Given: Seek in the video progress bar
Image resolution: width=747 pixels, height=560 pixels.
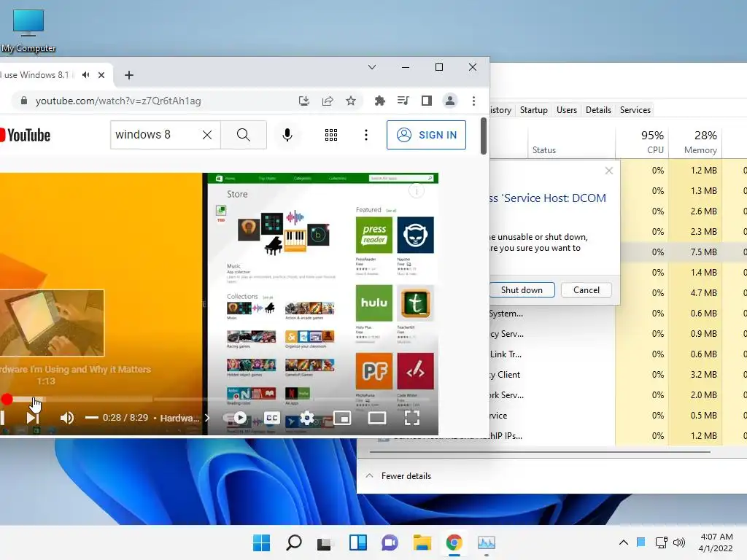Looking at the screenshot, I should (x=219, y=399).
